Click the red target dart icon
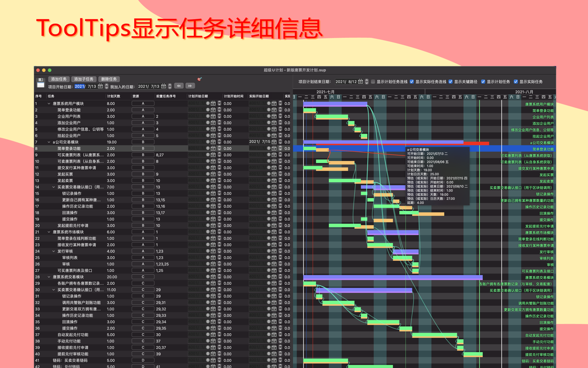The image size is (588, 368). pyautogui.click(x=199, y=79)
